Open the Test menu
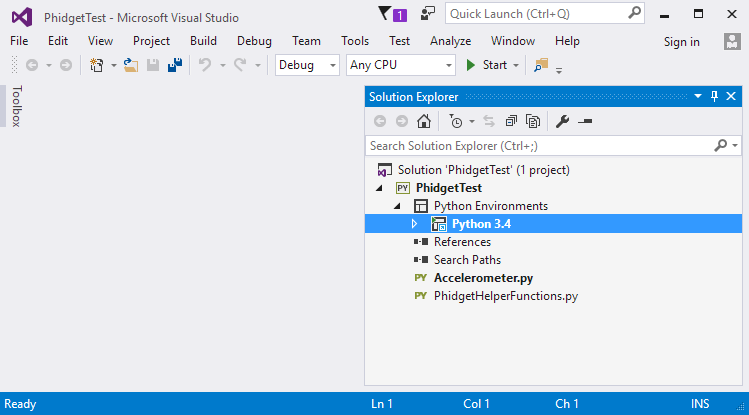The height and width of the screenshot is (415, 749). coord(399,41)
